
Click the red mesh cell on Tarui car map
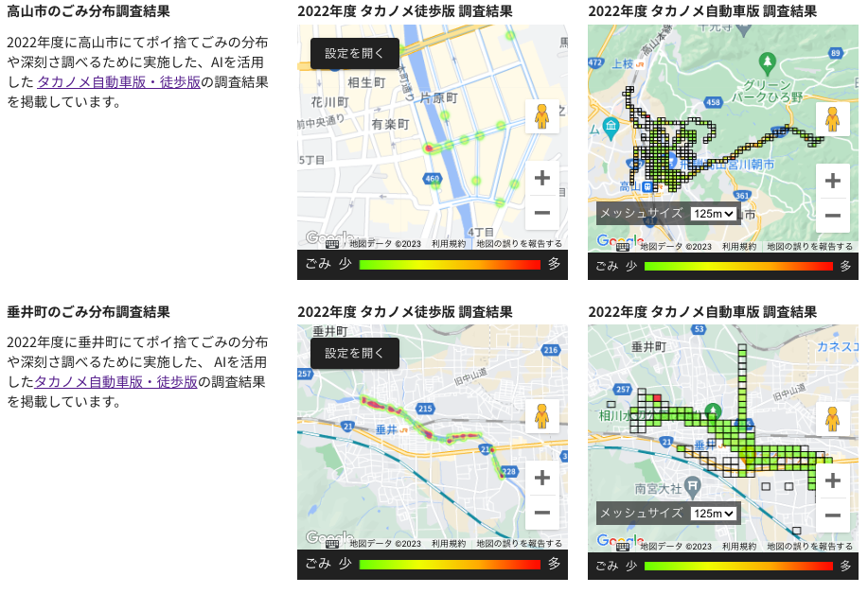(657, 397)
